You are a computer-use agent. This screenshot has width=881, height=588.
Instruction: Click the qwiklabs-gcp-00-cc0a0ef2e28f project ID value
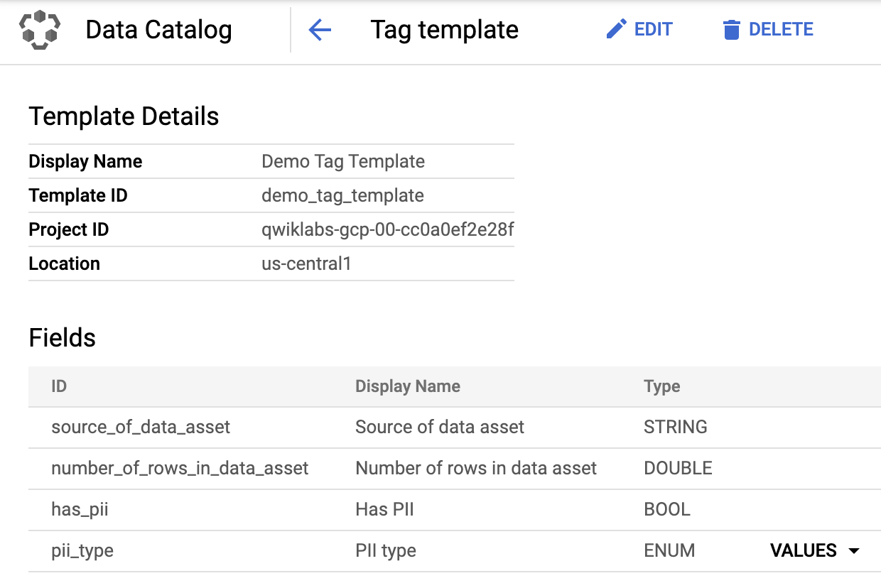click(x=388, y=229)
